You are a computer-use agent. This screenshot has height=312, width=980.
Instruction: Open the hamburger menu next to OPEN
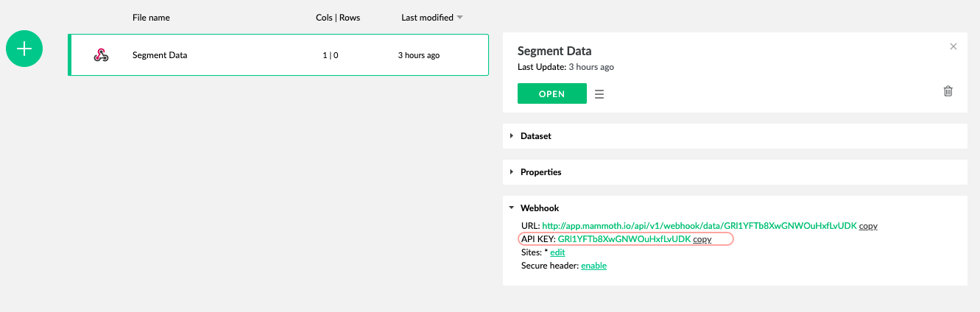pos(599,94)
